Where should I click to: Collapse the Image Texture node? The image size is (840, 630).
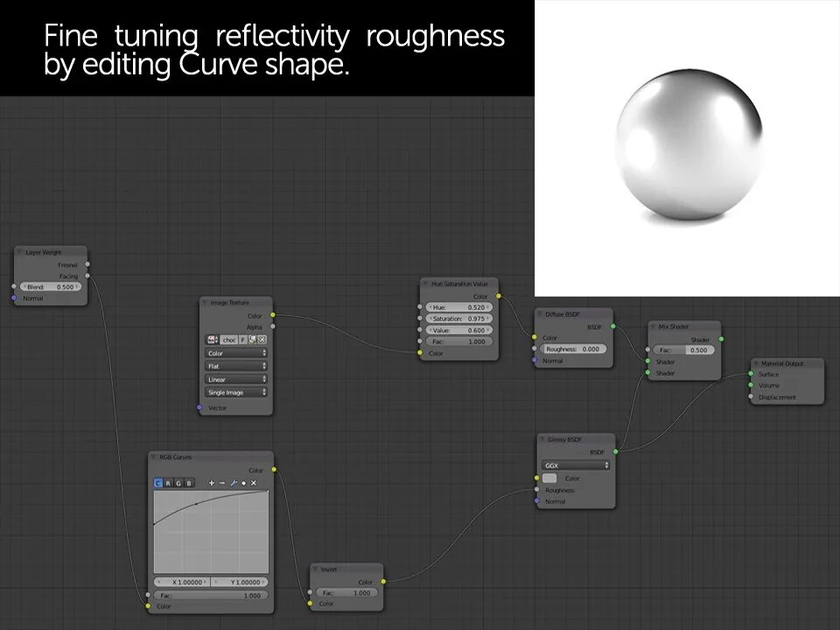[x=204, y=303]
